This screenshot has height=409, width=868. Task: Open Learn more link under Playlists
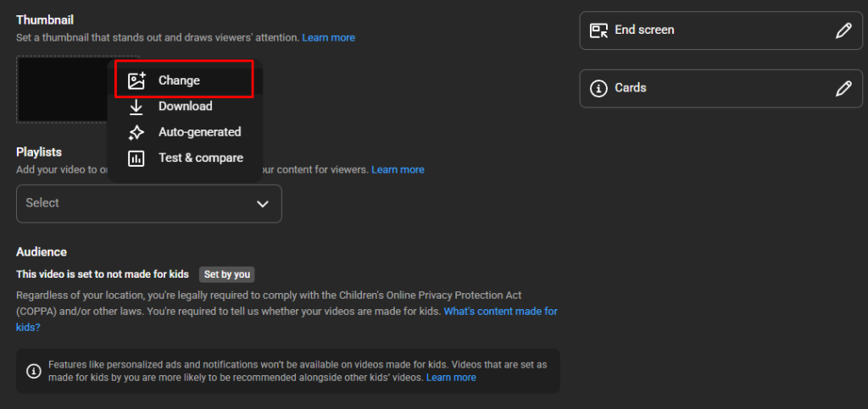(398, 169)
